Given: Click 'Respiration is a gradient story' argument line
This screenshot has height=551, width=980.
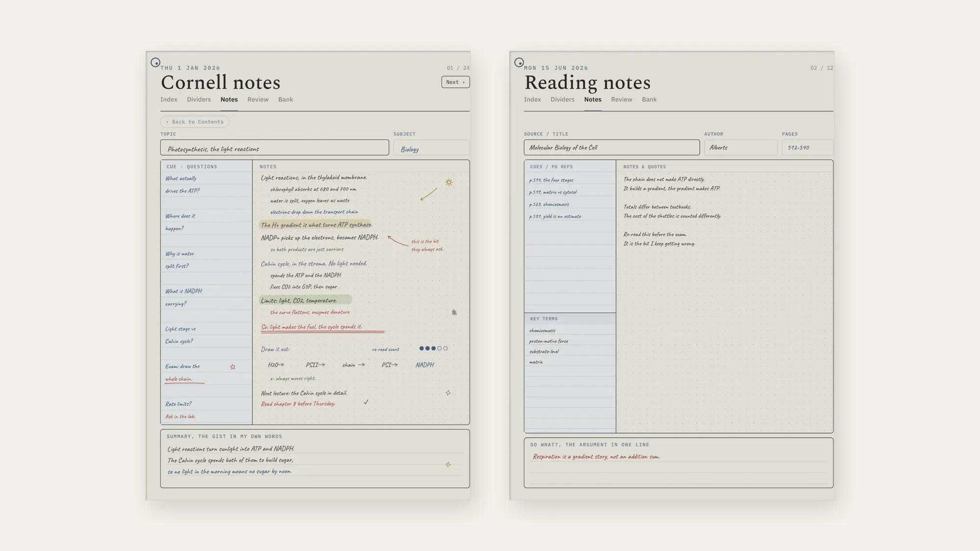Looking at the screenshot, I should [596, 457].
